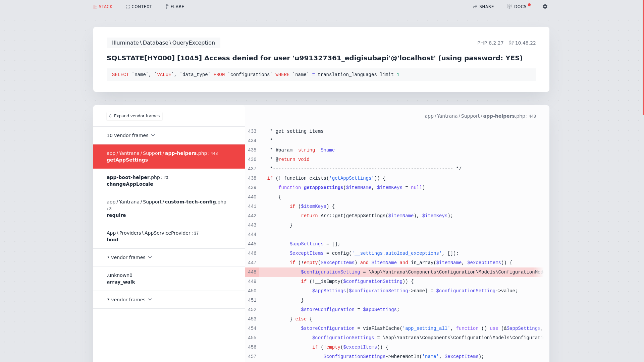Select the array_walk unknown frame
The height and width of the screenshot is (362, 644).
coord(169,279)
